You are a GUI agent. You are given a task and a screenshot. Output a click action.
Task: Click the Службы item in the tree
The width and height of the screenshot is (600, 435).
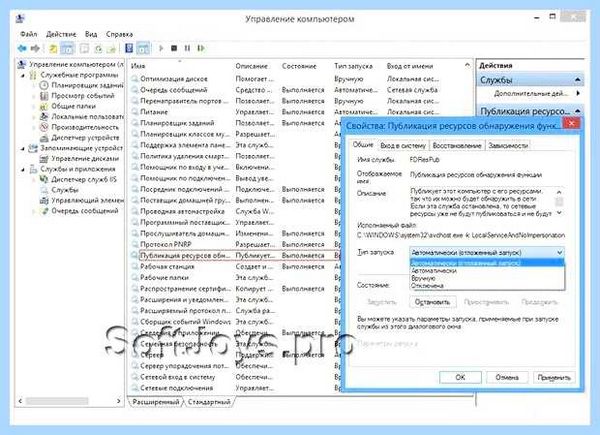(x=65, y=190)
